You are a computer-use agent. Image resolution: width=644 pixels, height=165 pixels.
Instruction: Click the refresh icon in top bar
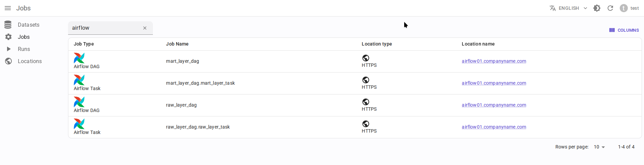tap(610, 8)
